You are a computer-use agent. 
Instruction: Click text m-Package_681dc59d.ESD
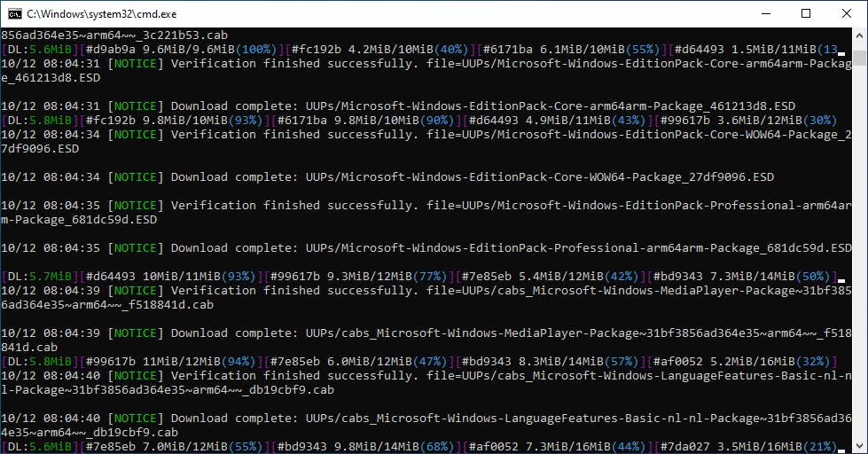pyautogui.click(x=79, y=219)
